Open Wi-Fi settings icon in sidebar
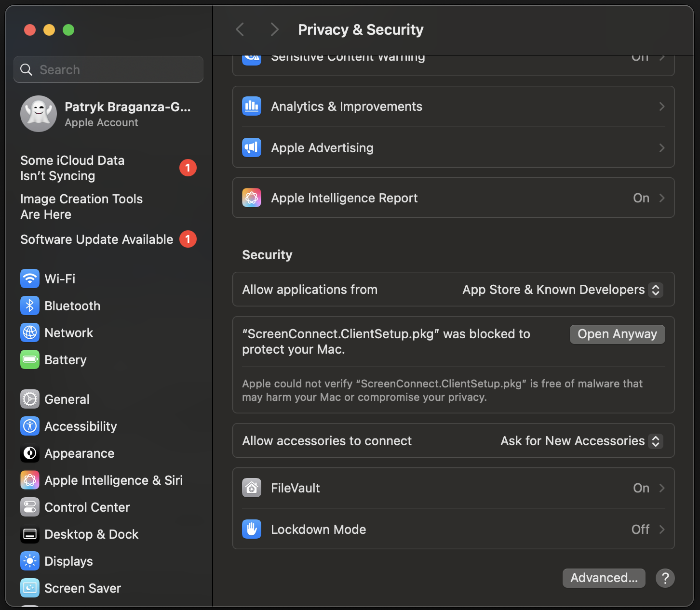This screenshot has width=700, height=610. 30,278
